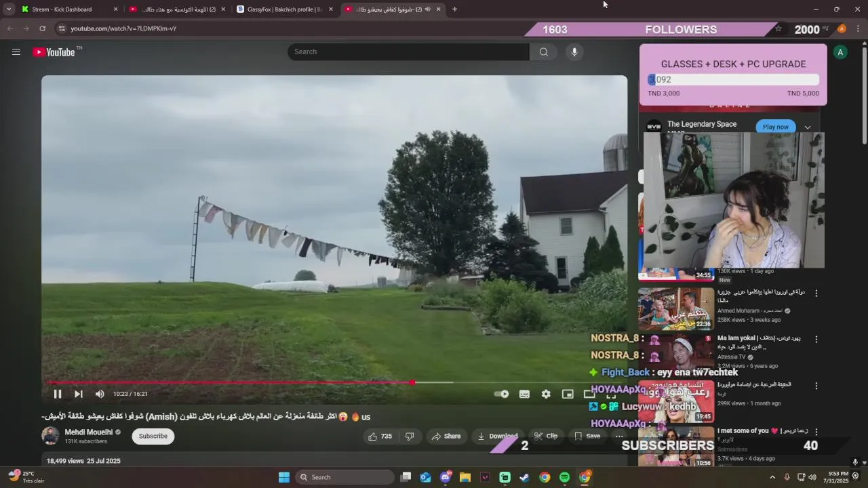
Task: Bookmark this page with the star icon
Action: 778,28
